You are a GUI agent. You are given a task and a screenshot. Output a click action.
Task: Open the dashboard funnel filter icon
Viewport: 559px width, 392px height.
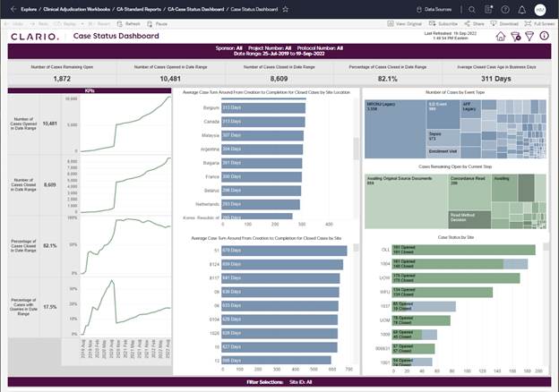point(529,37)
